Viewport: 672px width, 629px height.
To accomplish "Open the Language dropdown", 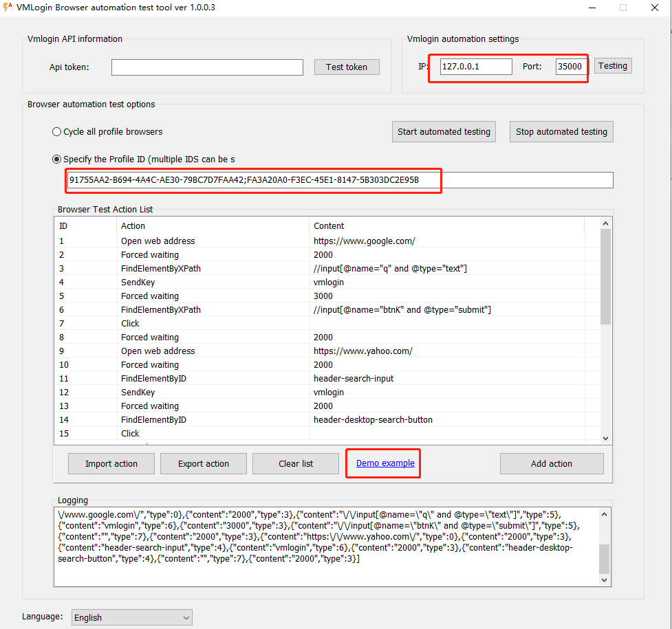I will pos(131,617).
